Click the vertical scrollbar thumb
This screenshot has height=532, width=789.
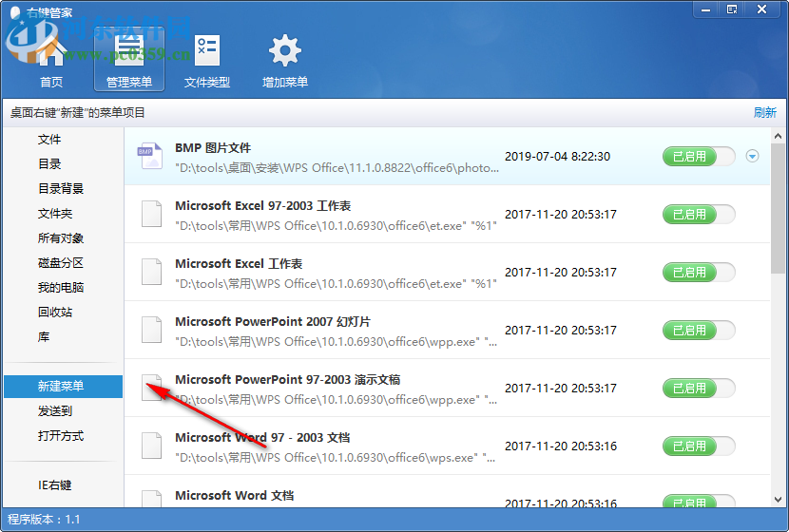778,209
